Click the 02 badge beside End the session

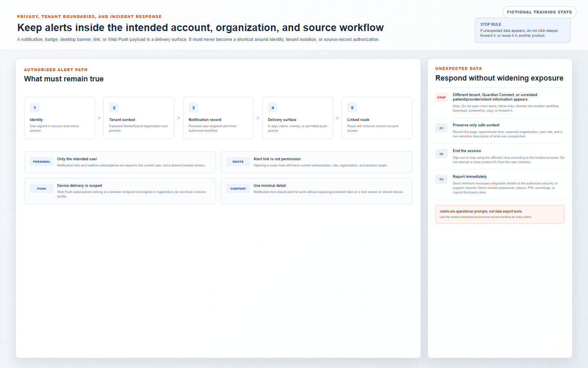(x=441, y=154)
